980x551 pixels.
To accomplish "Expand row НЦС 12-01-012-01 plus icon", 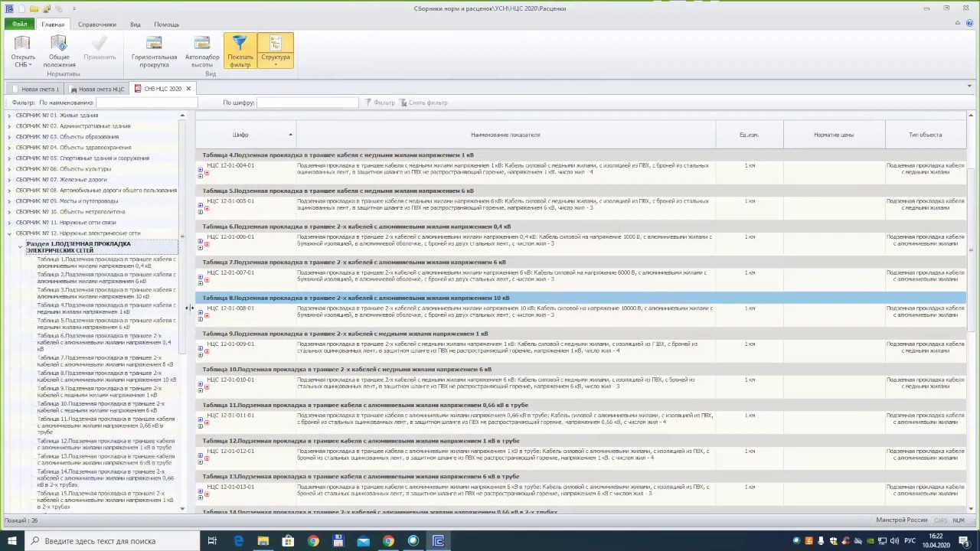I will point(201,456).
